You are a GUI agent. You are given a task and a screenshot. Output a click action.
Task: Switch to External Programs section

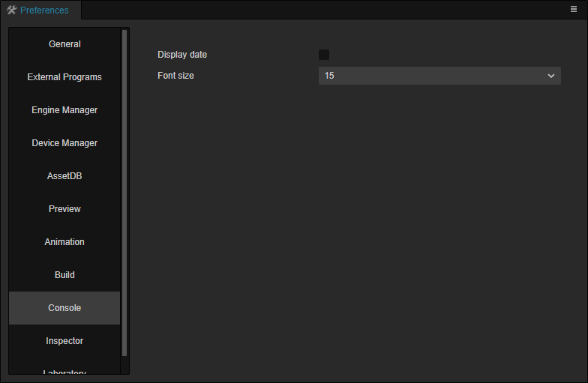pos(64,77)
